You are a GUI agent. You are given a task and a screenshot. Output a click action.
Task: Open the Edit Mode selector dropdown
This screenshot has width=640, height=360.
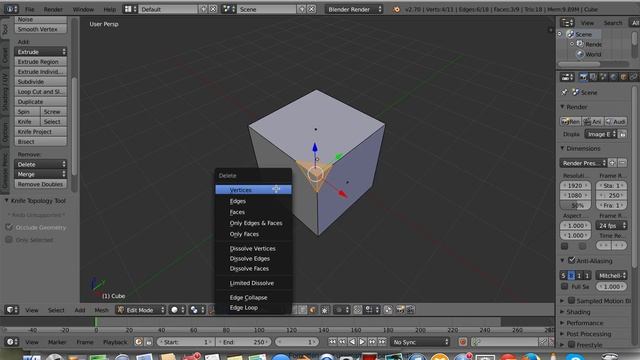pyautogui.click(x=140, y=310)
